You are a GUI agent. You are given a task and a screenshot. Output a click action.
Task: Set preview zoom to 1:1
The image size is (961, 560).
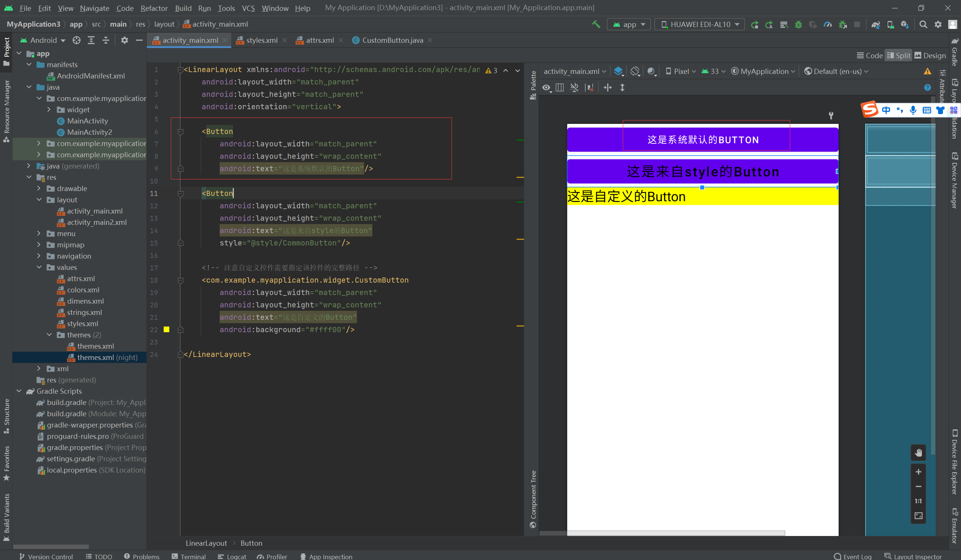tap(918, 501)
